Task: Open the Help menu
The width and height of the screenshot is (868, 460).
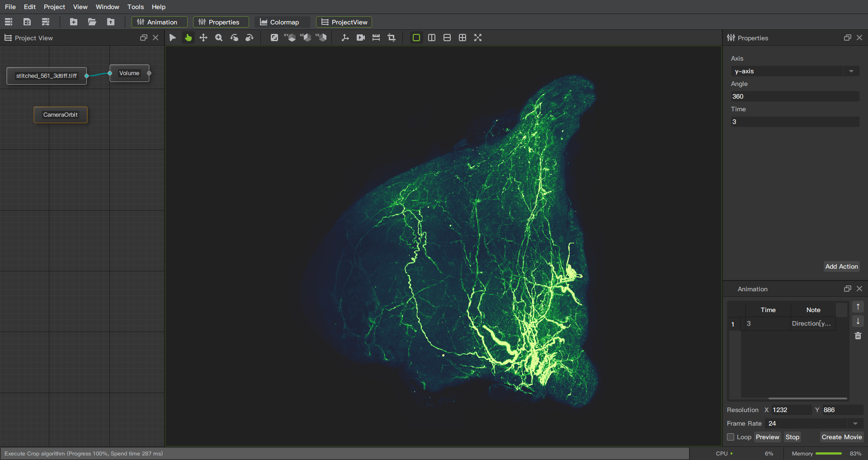Action: point(159,7)
